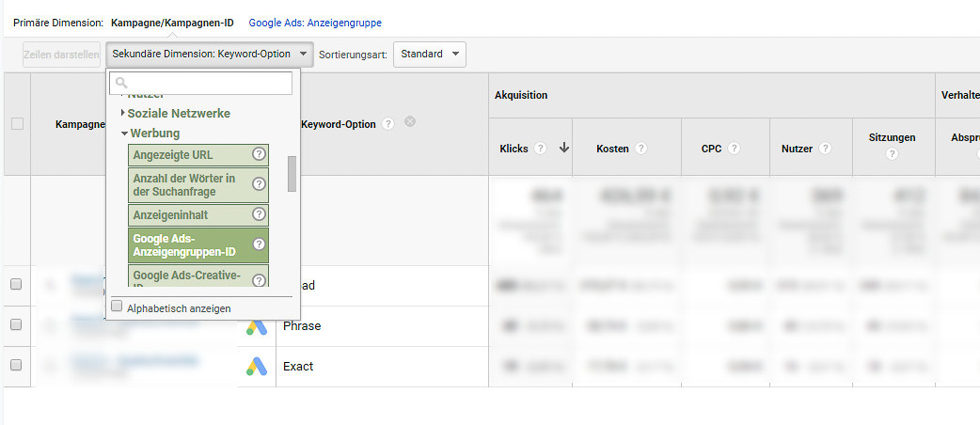Tick the select-all checkbox in table header
This screenshot has width=980, height=425.
tap(17, 123)
